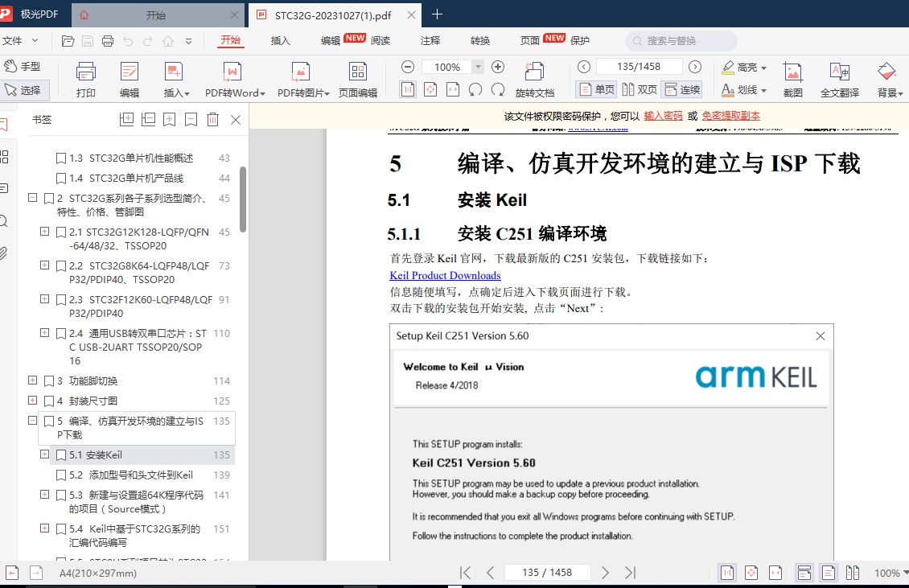Toggle bookmark checkbox for 1.3 STC32G单片机性能概述

click(61, 158)
